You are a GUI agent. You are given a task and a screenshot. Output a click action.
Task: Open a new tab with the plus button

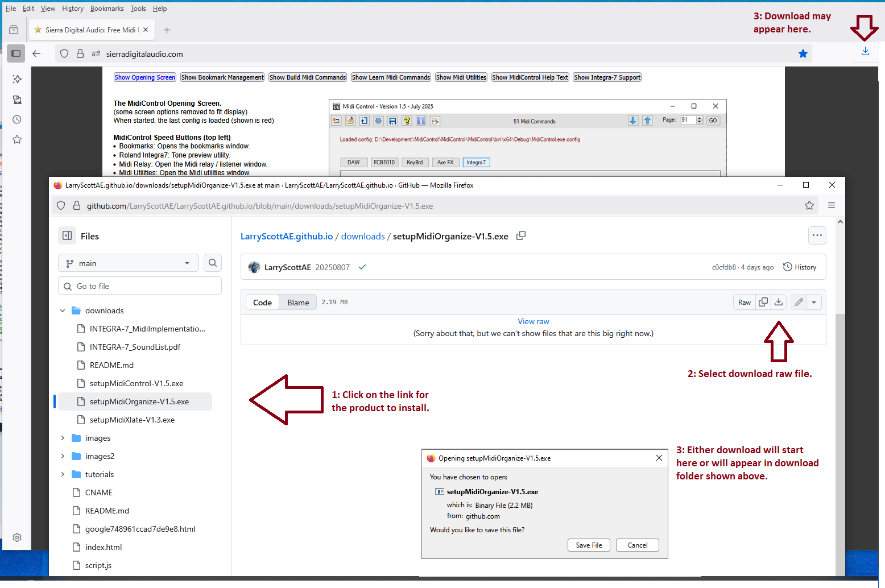[167, 30]
